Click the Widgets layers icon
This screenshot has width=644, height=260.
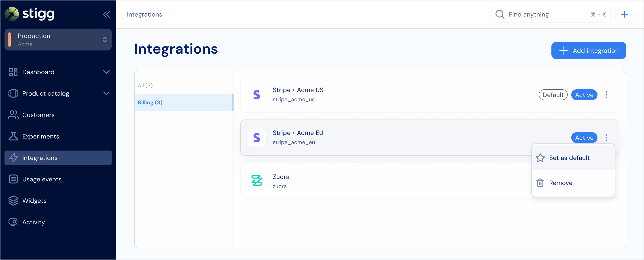pos(13,201)
